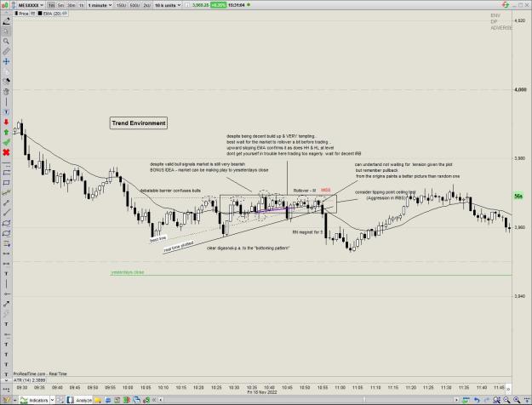Select the ruler measure tool

click(x=6, y=51)
